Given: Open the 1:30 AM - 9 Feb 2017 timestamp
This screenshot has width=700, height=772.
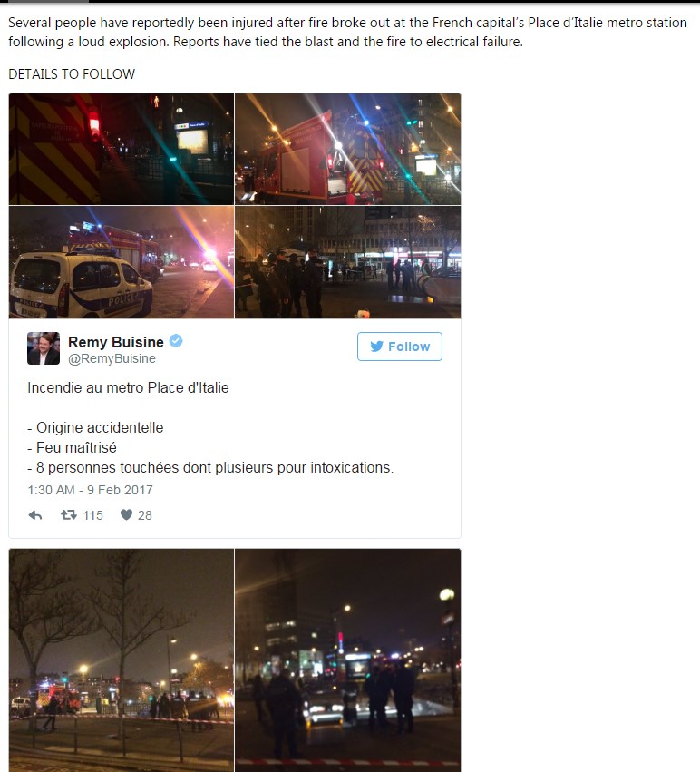Looking at the screenshot, I should (90, 490).
